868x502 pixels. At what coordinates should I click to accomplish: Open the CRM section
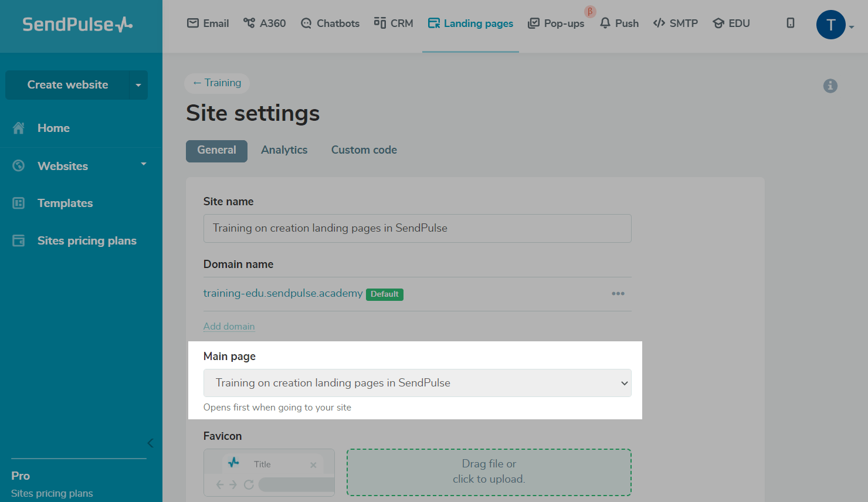click(394, 23)
